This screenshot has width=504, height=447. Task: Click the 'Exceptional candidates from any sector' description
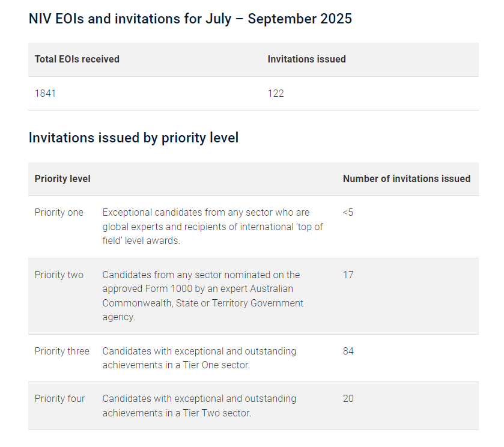pyautogui.click(x=206, y=212)
